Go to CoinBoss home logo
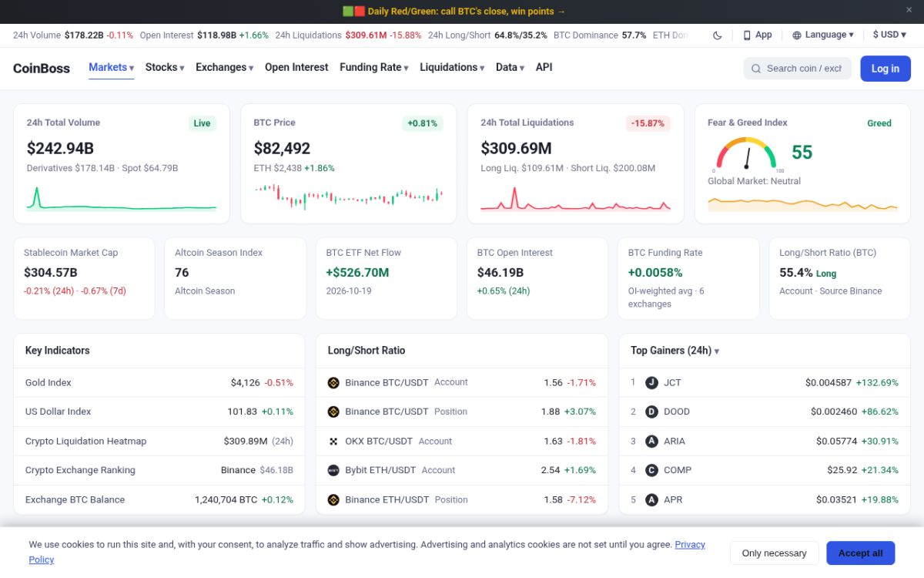 click(42, 68)
